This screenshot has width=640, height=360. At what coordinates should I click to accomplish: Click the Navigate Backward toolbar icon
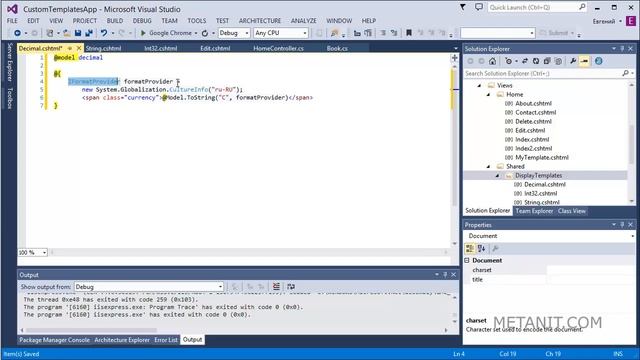pyautogui.click(x=17, y=33)
